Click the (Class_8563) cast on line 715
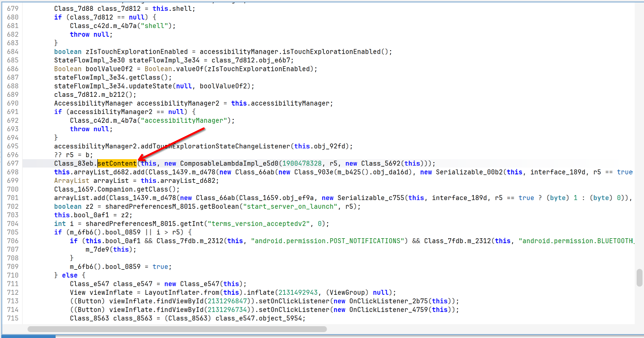 point(188,318)
